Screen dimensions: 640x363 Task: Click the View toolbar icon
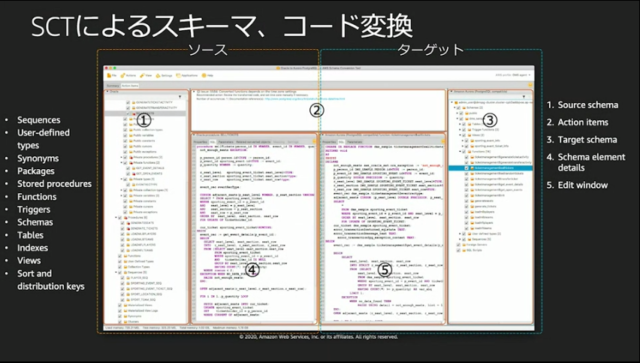click(146, 76)
